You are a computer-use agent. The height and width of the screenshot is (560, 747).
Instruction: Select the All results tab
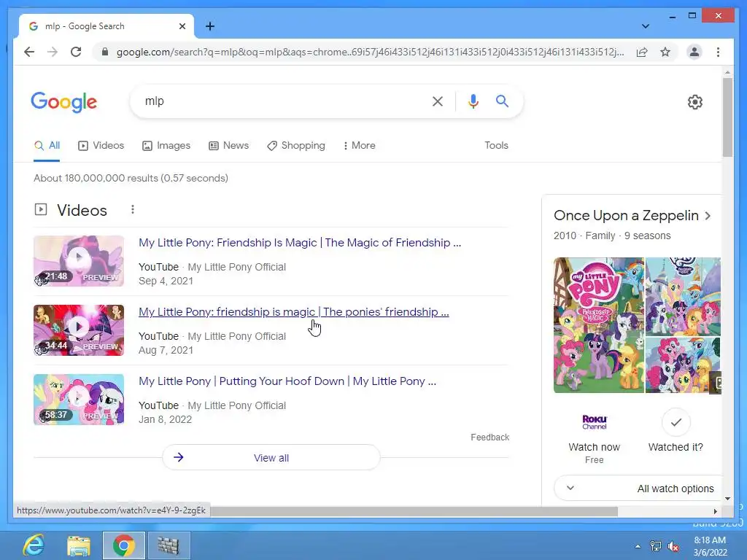(47, 146)
